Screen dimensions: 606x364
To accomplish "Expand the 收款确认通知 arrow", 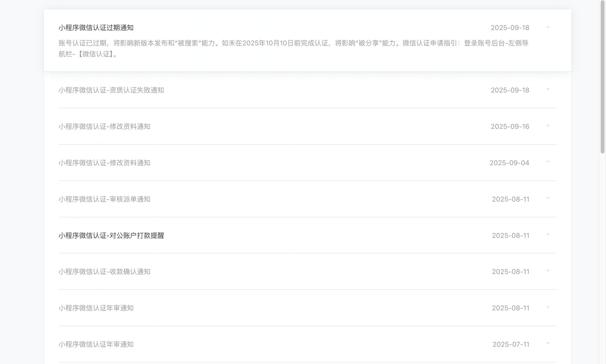I will [548, 271].
